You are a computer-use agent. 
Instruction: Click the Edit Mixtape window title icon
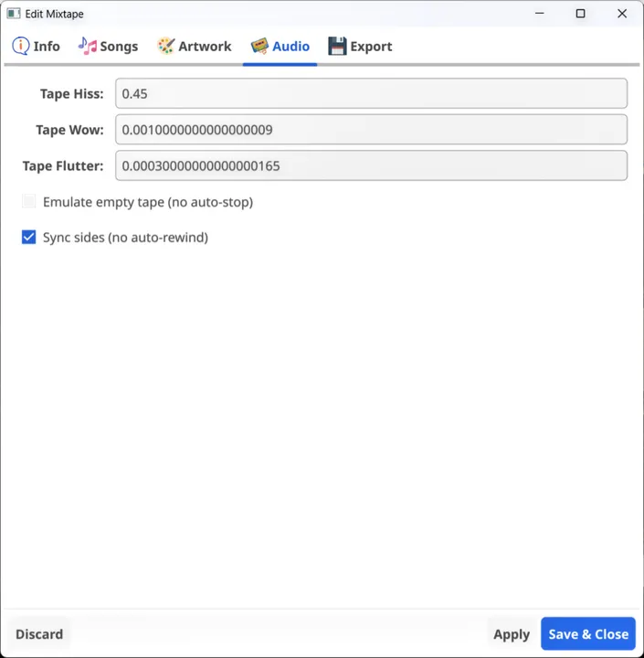[x=14, y=14]
